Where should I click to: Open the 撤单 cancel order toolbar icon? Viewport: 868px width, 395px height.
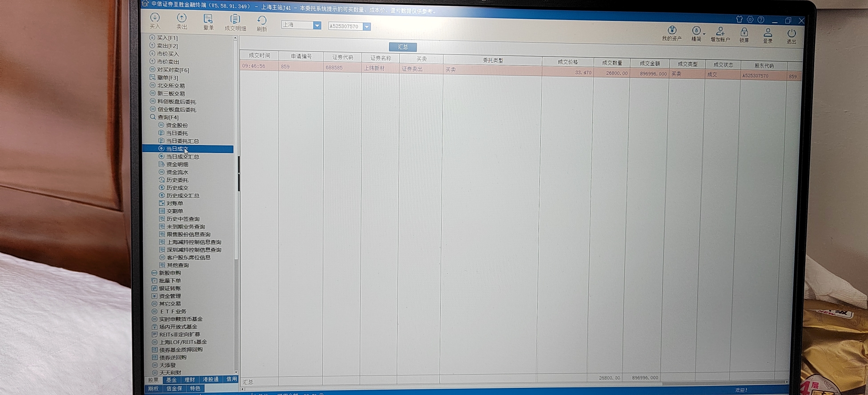coord(208,22)
